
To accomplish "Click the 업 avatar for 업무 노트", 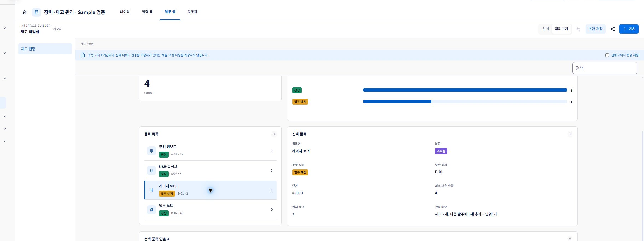I will [x=151, y=210].
